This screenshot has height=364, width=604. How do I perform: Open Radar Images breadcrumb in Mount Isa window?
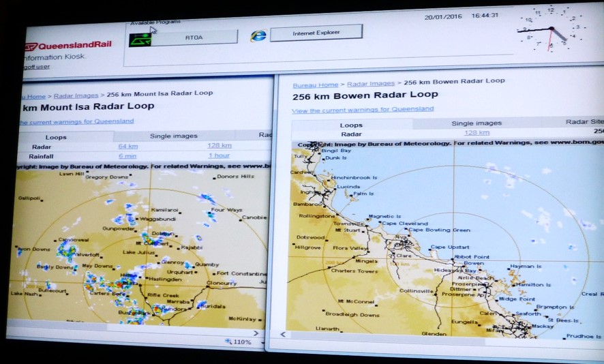pyautogui.click(x=76, y=95)
